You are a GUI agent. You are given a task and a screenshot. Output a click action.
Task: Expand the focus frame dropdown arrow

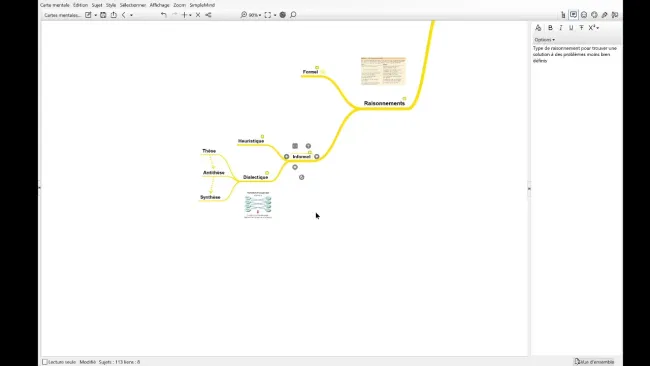pos(275,15)
